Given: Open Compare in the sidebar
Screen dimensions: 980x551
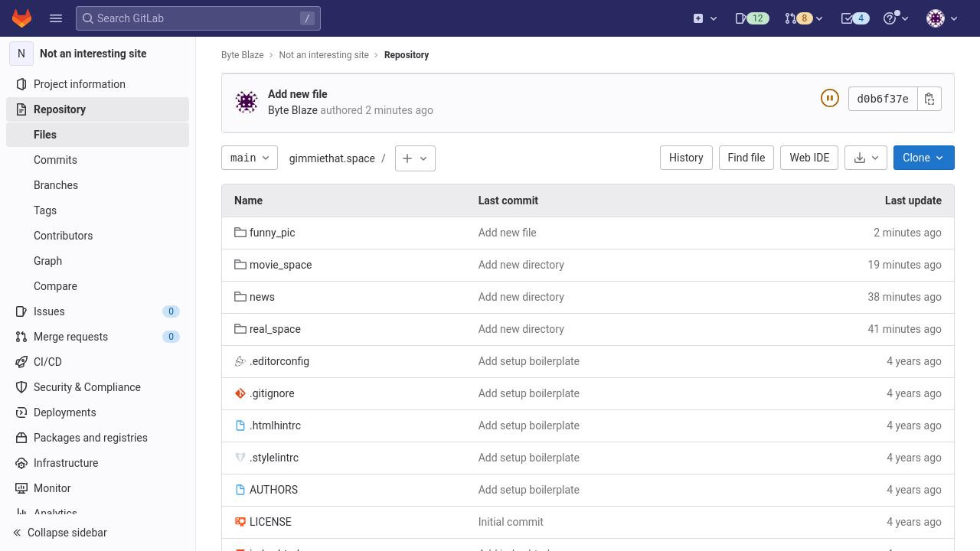Looking at the screenshot, I should tap(97, 286).
